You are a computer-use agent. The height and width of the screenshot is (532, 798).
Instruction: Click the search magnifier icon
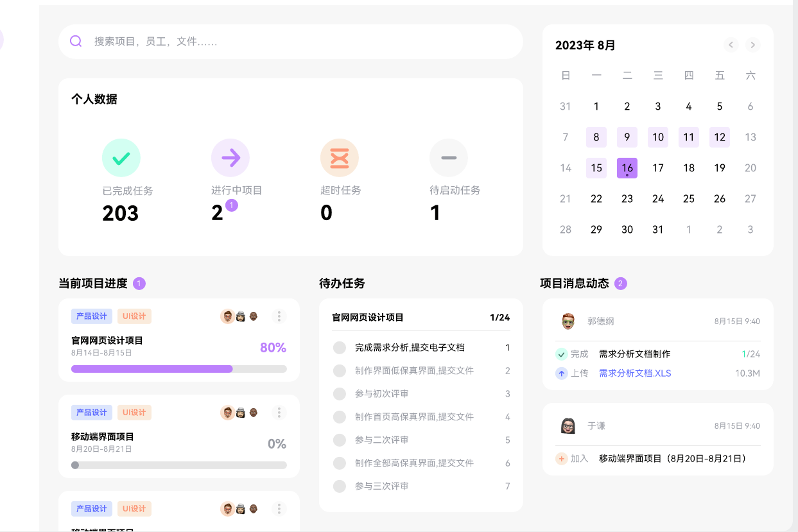click(x=76, y=41)
